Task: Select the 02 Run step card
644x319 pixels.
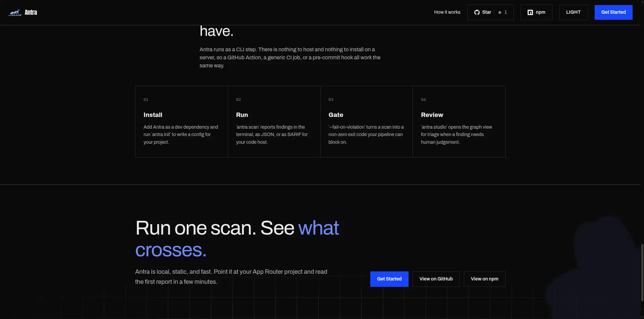Action: tap(274, 122)
